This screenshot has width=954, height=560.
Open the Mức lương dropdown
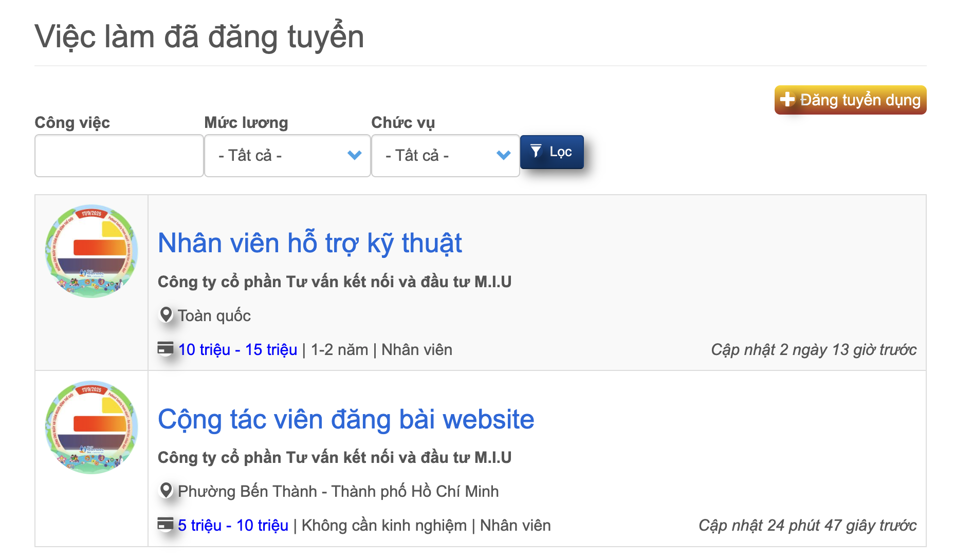coord(287,156)
